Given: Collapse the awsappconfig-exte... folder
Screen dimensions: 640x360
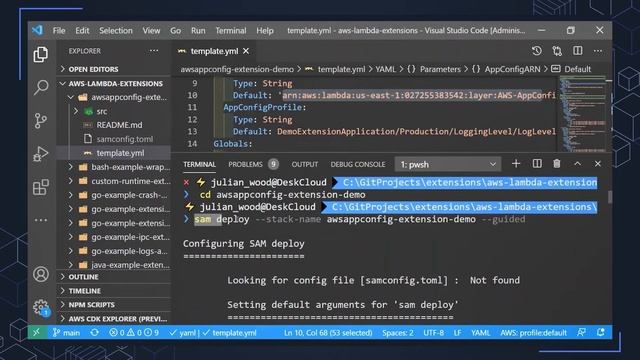Looking at the screenshot, I should [x=113, y=97].
